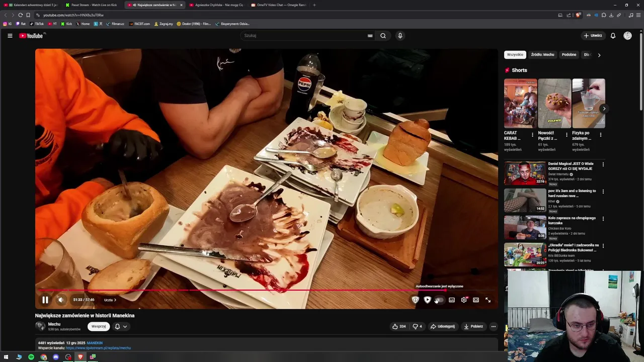
Task: Open Brave browser from the taskbar
Action: (x=80, y=357)
